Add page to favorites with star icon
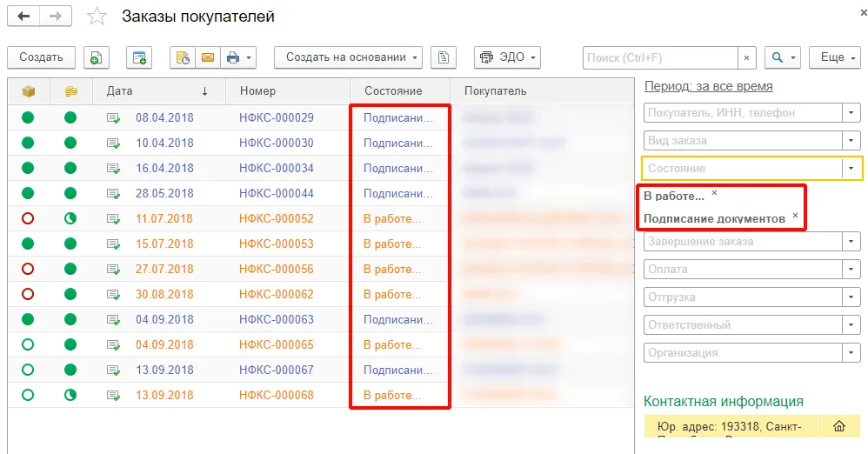 (x=98, y=17)
